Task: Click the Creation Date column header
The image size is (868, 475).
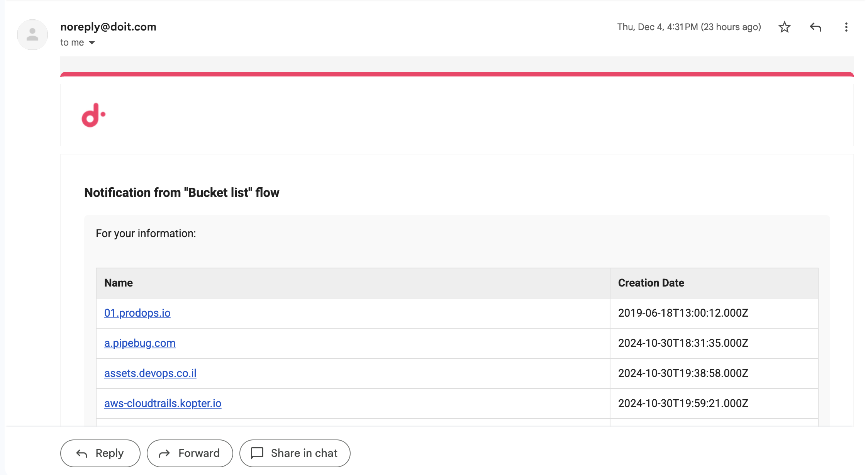Action: (651, 283)
